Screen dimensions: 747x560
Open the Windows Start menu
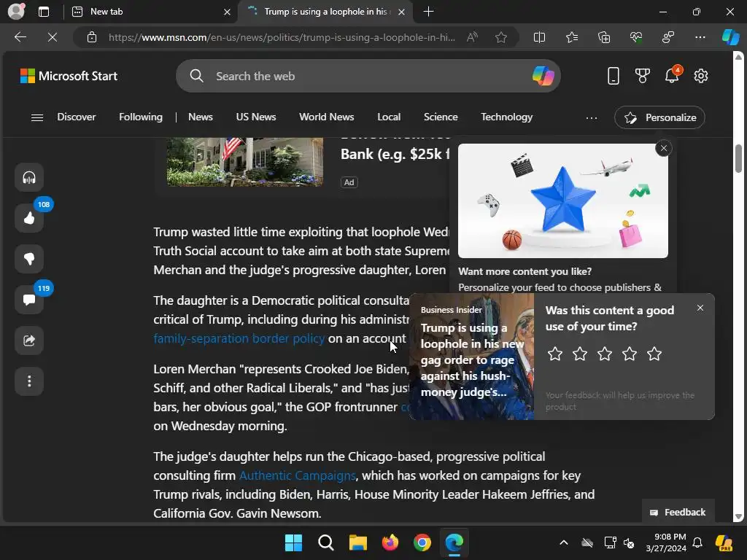[293, 542]
